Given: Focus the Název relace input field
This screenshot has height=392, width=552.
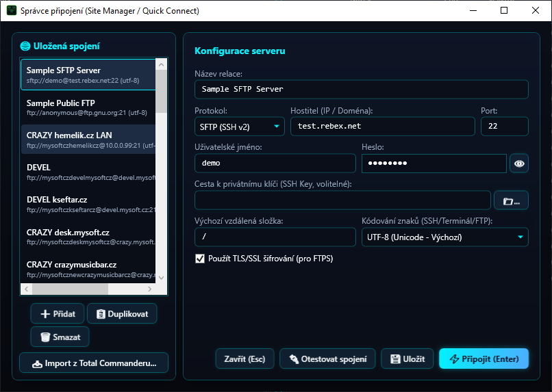Looking at the screenshot, I should [x=362, y=90].
